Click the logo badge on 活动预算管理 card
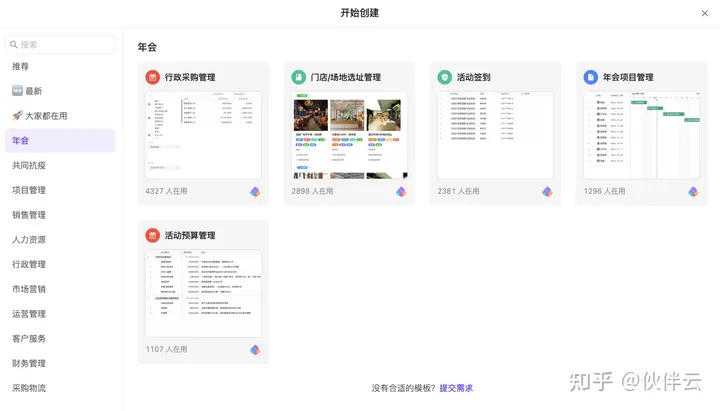This screenshot has height=411, width=720. coord(255,350)
